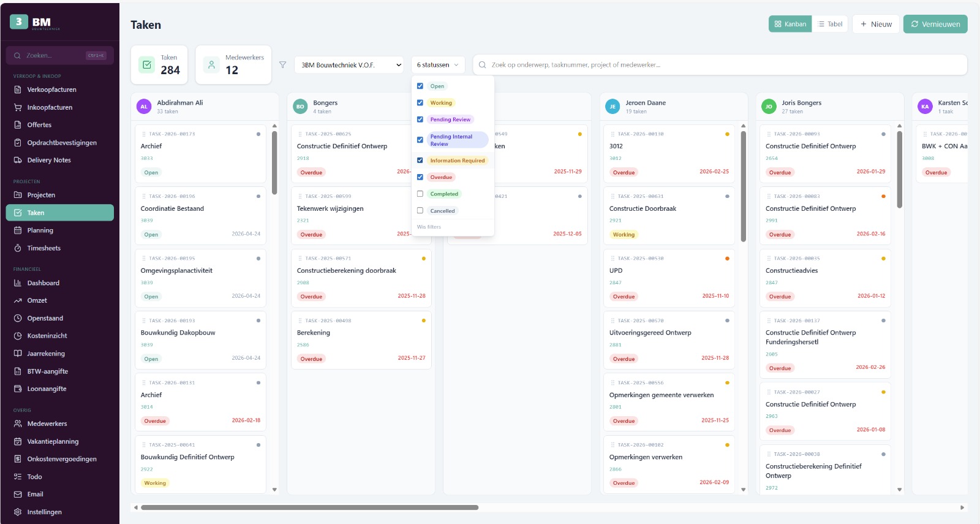Image resolution: width=980 pixels, height=524 pixels.
Task: Focus the task search input field
Action: pos(723,65)
